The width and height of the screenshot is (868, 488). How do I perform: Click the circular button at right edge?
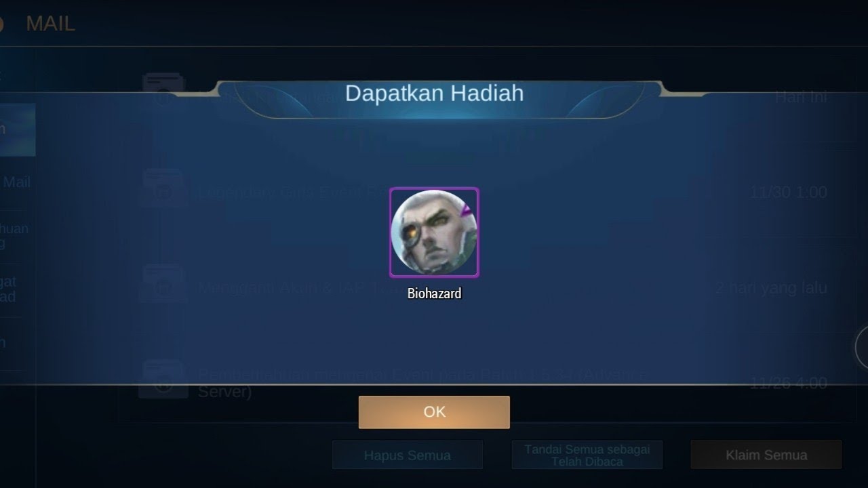[862, 348]
